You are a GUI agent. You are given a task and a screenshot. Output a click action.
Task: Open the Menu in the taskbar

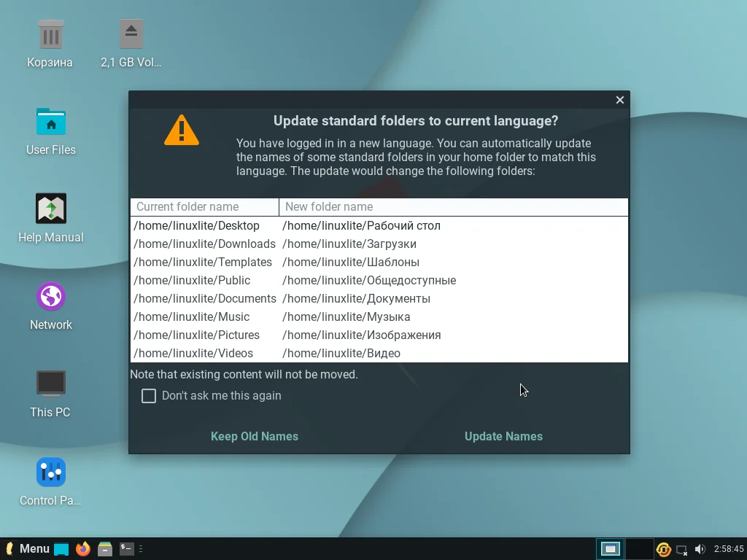tap(28, 548)
